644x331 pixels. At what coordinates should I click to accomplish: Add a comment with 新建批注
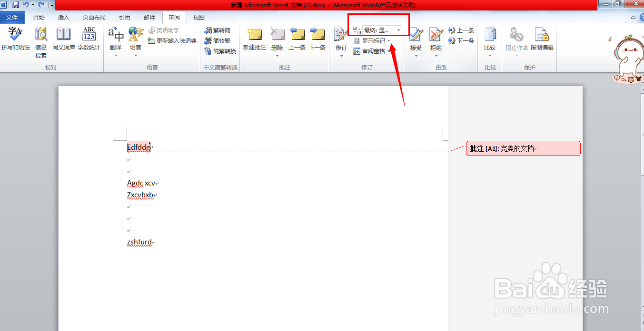coord(255,39)
